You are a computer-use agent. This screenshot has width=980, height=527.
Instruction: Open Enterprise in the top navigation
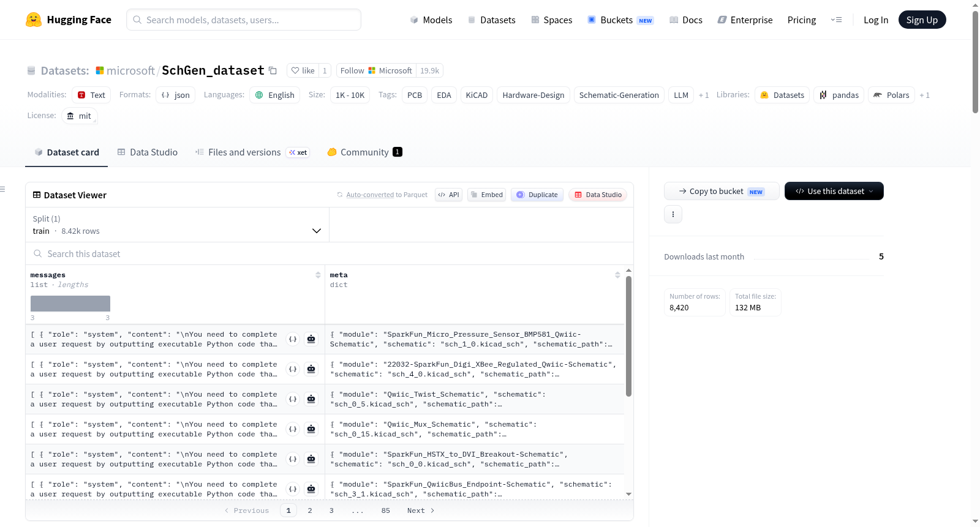point(745,20)
